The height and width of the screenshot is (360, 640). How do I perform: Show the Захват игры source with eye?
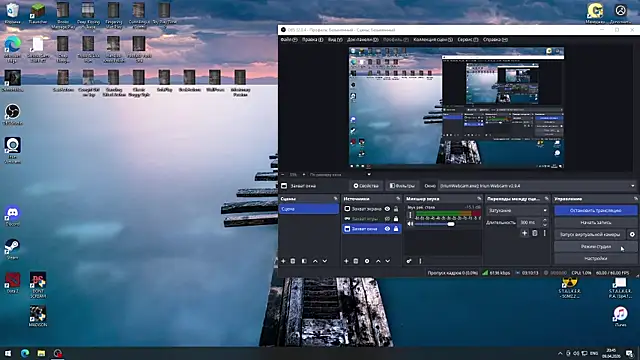point(387,219)
